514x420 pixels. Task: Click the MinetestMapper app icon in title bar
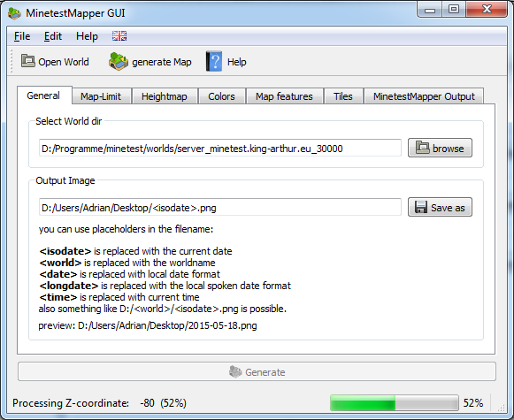pos(15,13)
